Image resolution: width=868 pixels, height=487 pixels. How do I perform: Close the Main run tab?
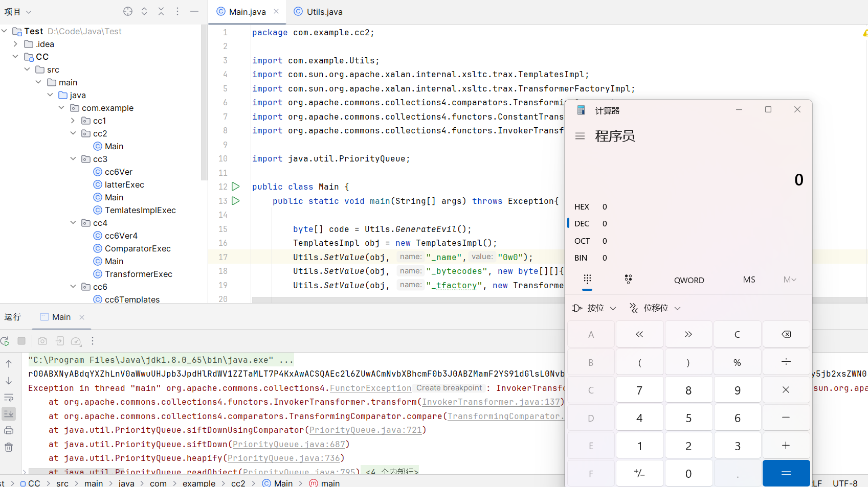click(82, 317)
